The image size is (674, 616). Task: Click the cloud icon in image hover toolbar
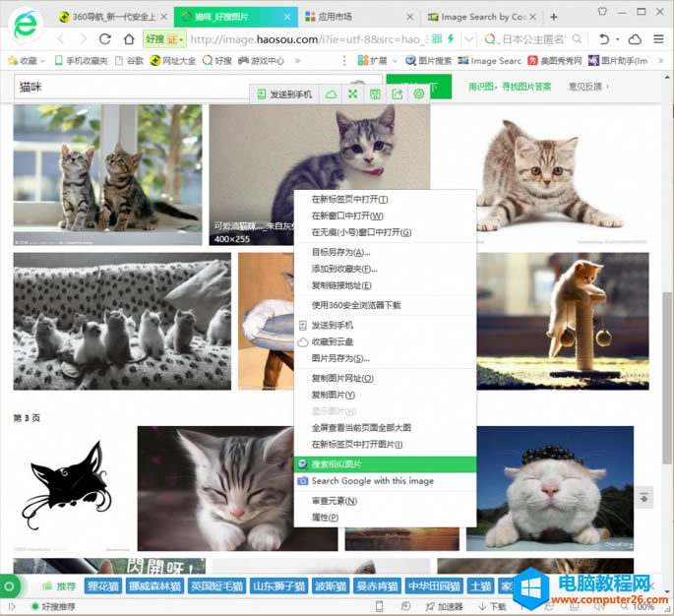click(332, 94)
